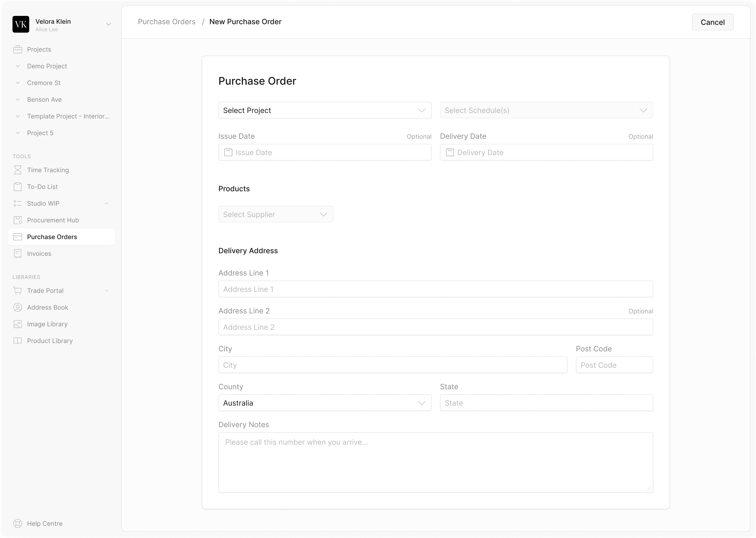This screenshot has width=756, height=538.
Task: Open the Select Project dropdown
Action: point(324,110)
